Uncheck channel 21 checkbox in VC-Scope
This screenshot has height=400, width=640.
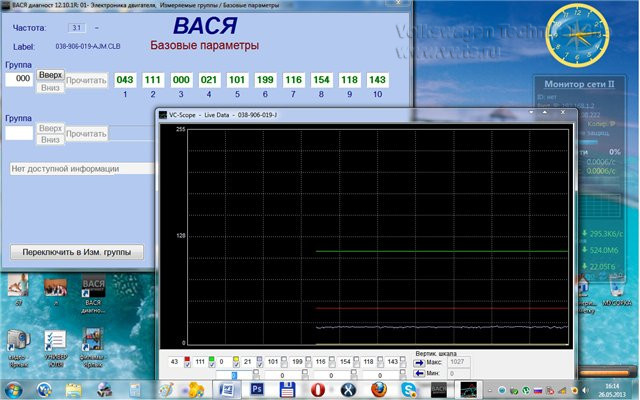(260, 364)
